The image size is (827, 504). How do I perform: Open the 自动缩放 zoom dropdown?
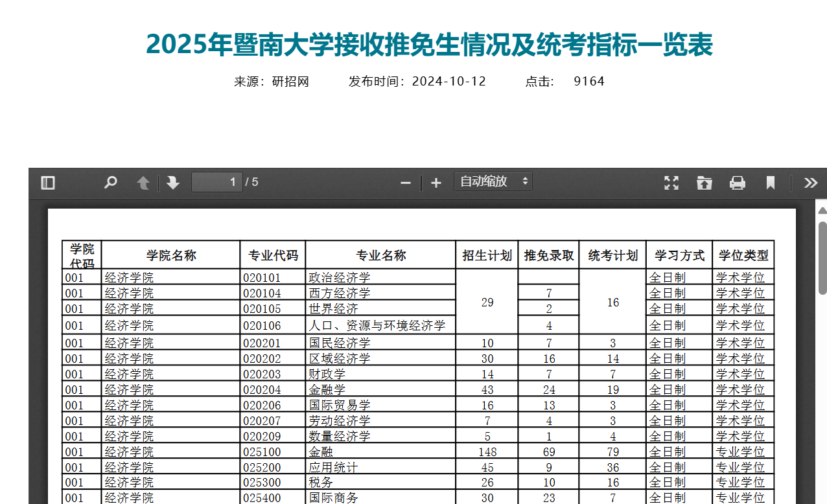493,181
